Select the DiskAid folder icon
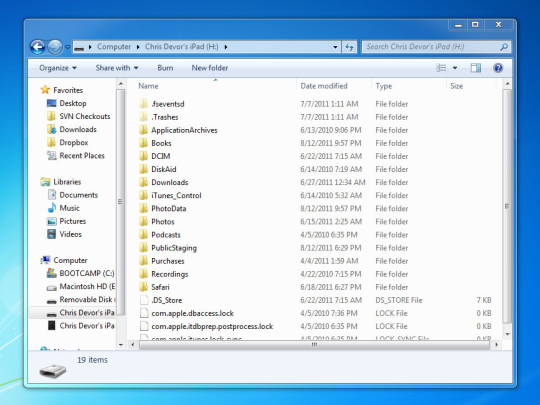540x405 pixels. [144, 169]
